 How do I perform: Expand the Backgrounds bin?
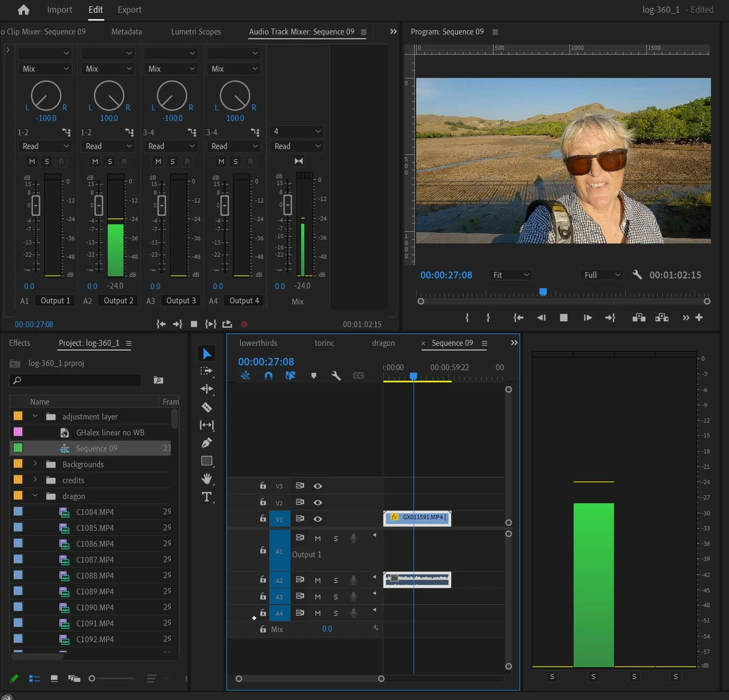point(35,464)
